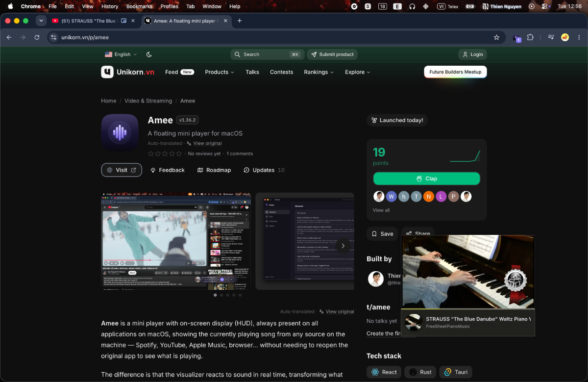Open the Chrome profile avatar
This screenshot has height=382, width=588.
[x=565, y=37]
